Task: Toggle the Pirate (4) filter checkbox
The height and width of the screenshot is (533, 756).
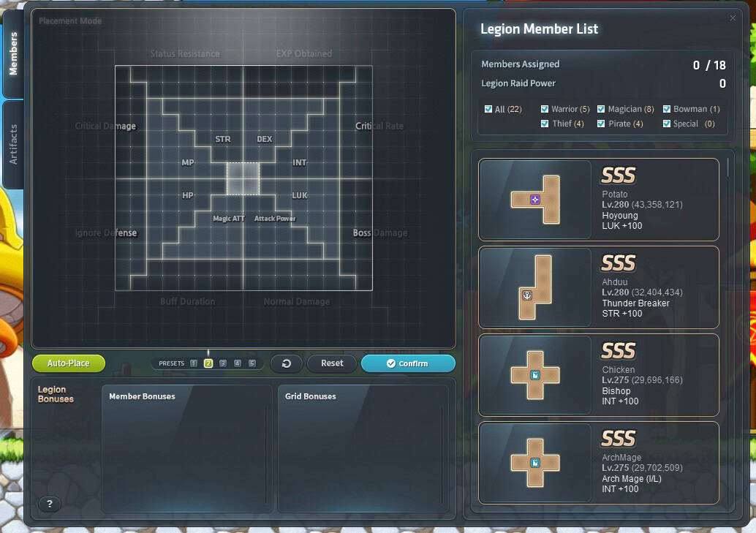Action: click(x=601, y=124)
